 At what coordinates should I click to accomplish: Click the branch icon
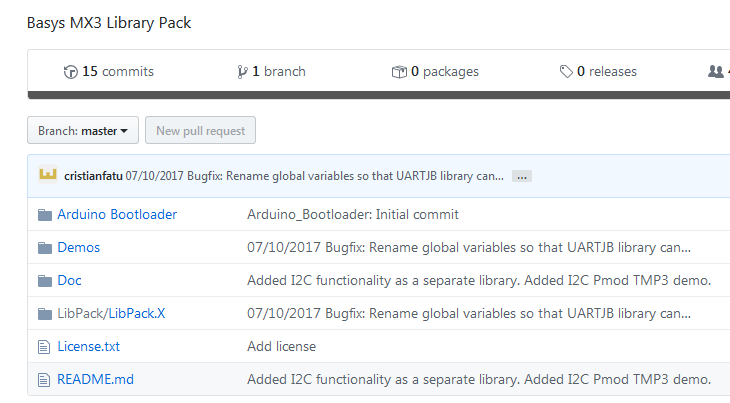(242, 72)
